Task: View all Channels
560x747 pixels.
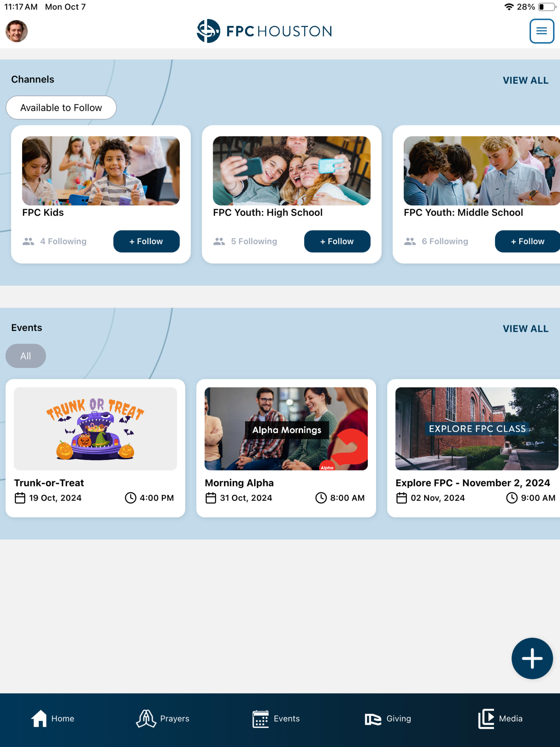Action: pos(525,80)
